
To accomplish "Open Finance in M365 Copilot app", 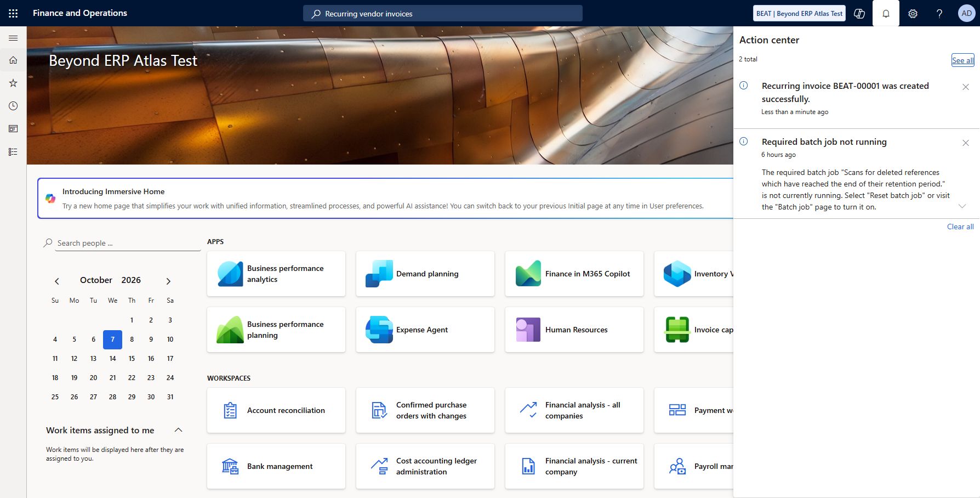I will pyautogui.click(x=574, y=274).
